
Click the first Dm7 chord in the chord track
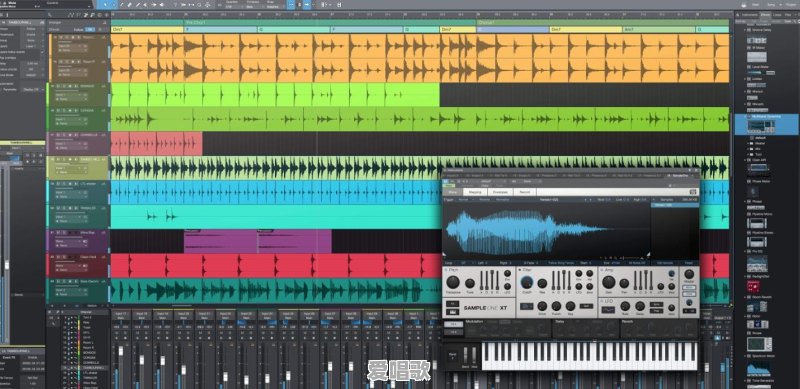(x=147, y=30)
